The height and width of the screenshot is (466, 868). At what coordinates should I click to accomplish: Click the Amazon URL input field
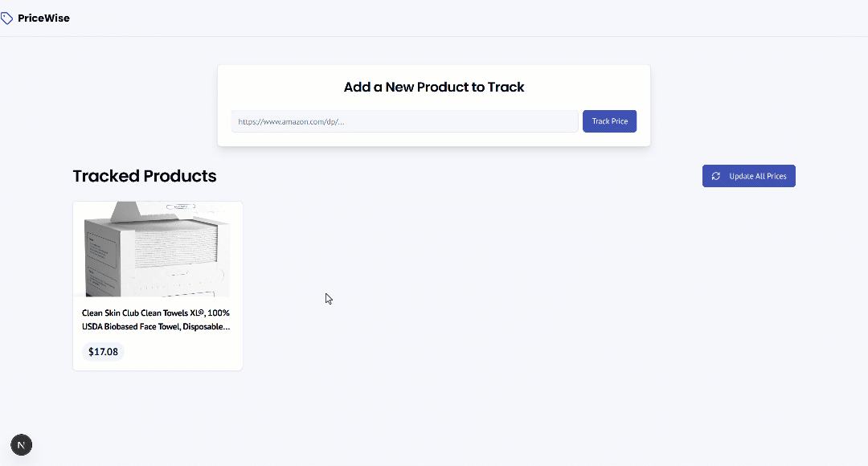(402, 121)
